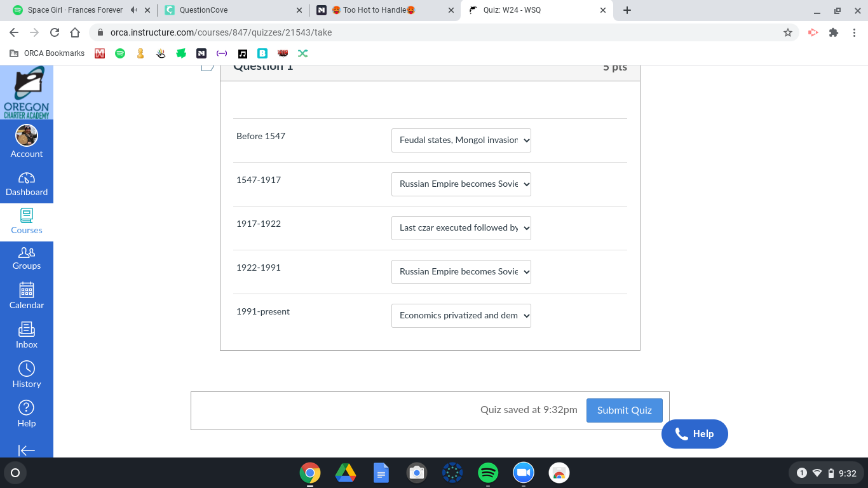The width and height of the screenshot is (868, 488).
Task: Click the blue Help phone button
Action: coord(695,434)
